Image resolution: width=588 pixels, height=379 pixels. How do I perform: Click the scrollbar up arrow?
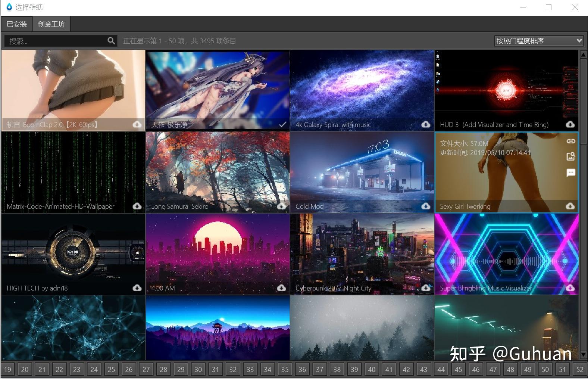(x=584, y=55)
